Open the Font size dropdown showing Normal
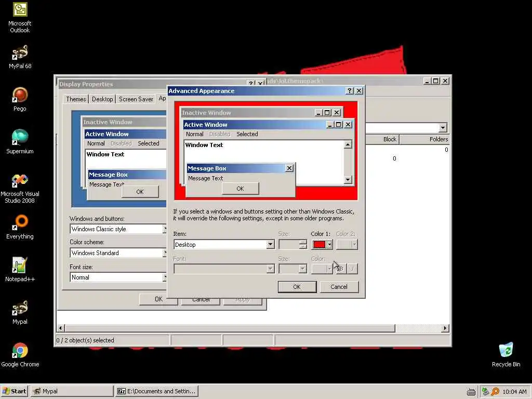This screenshot has width=532, height=399. pyautogui.click(x=118, y=277)
